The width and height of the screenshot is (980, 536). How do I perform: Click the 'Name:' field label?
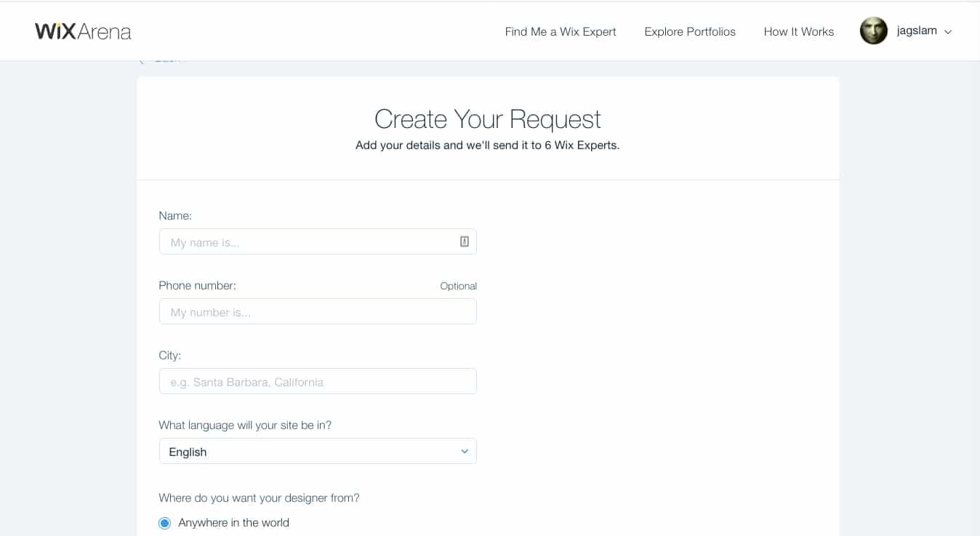(175, 215)
